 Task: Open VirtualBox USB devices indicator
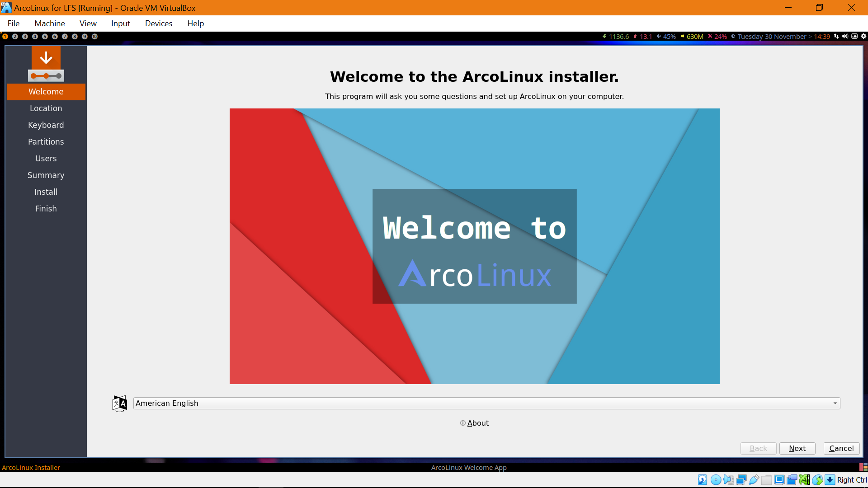point(754,480)
